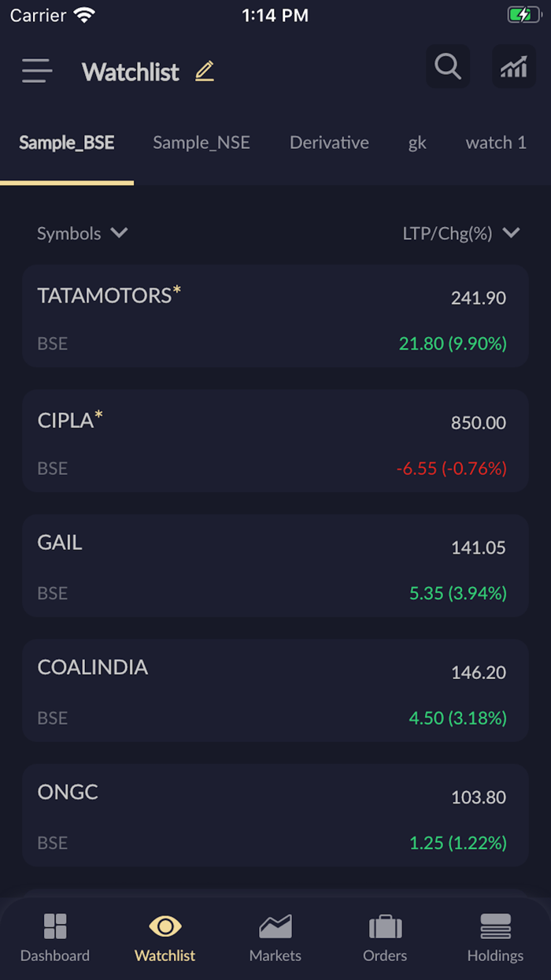Open Orders briefcase icon

click(385, 928)
